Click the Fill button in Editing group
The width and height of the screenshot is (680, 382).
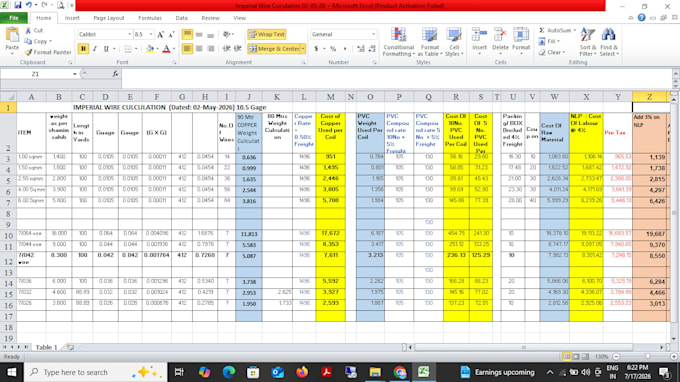coord(549,41)
